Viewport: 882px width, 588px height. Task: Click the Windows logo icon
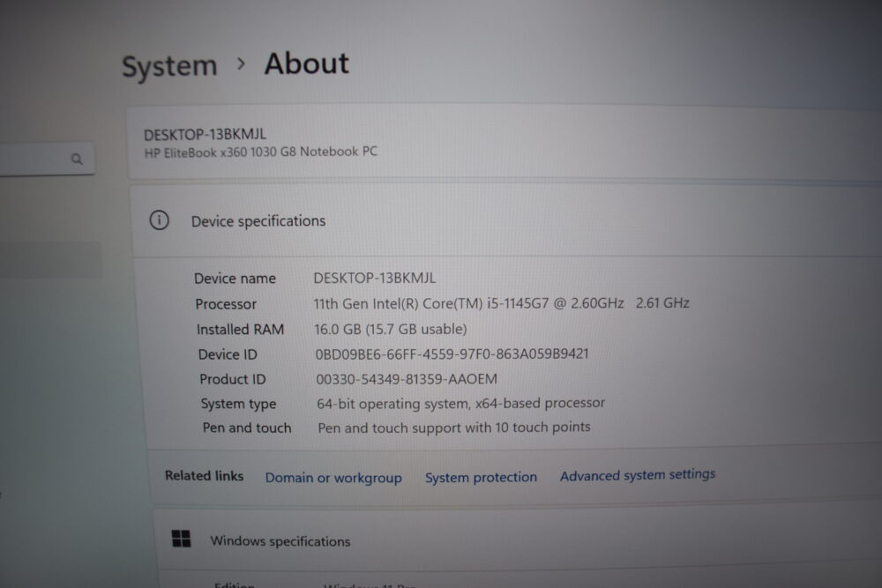181,539
